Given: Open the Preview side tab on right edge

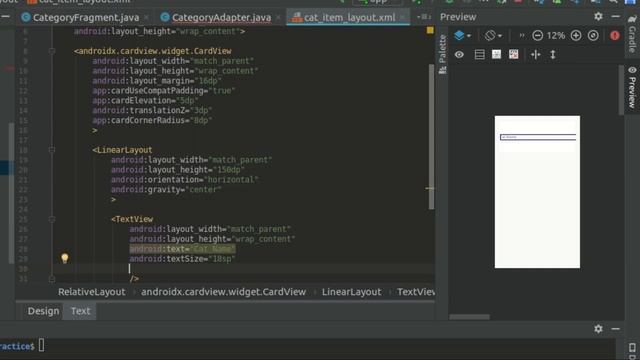Looking at the screenshot, I should pyautogui.click(x=632, y=87).
